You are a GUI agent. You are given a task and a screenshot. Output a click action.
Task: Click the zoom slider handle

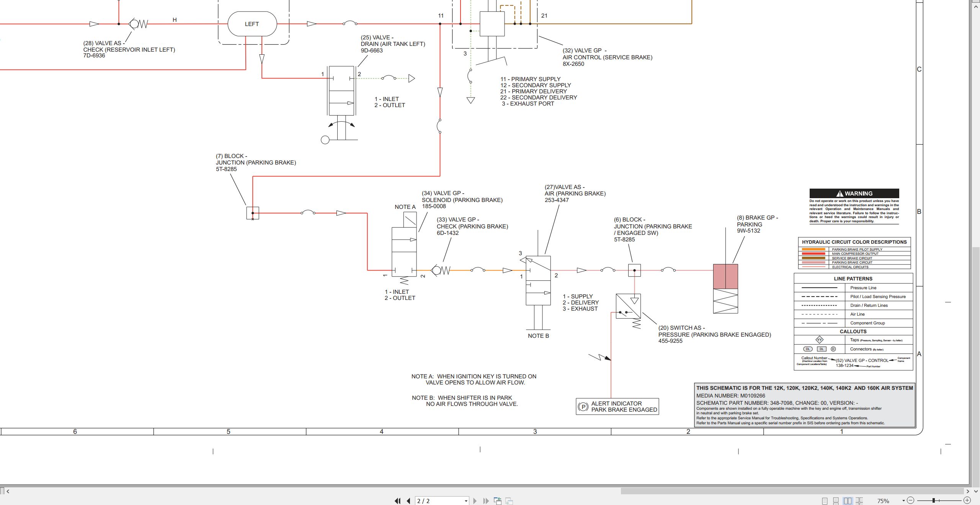click(934, 500)
